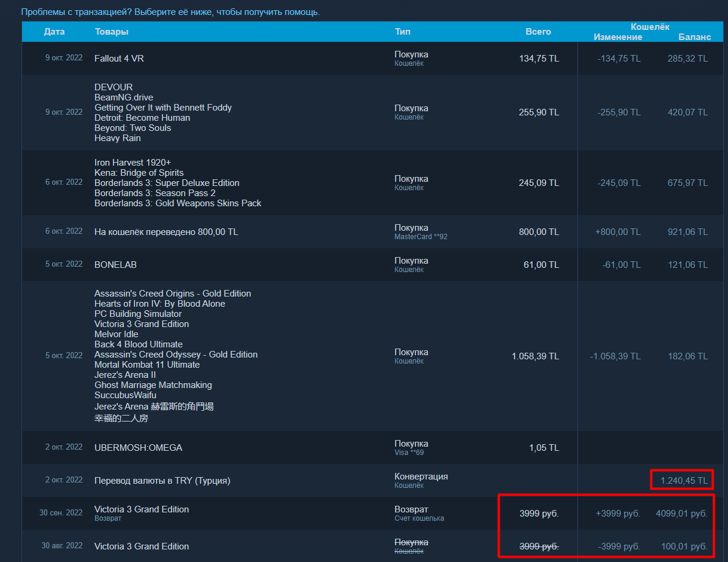Image resolution: width=728 pixels, height=562 pixels.
Task: Select the BONELAB transaction
Action: click(371, 265)
